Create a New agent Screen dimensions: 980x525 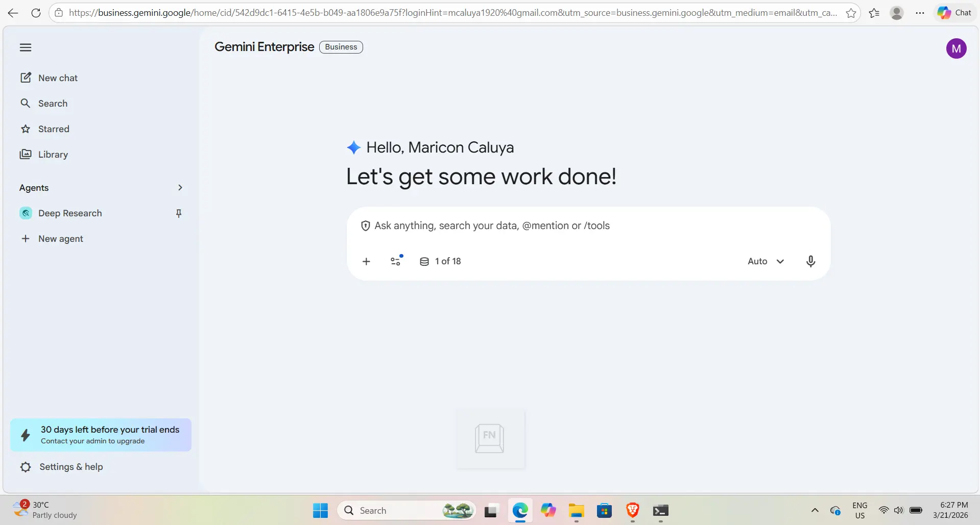point(52,238)
